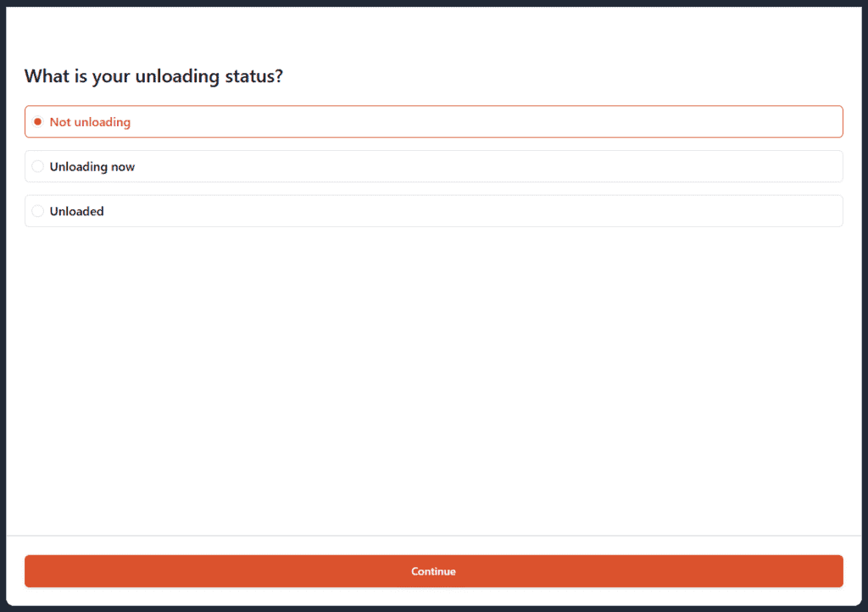Select the Unloading now radio button
Image resolution: width=868 pixels, height=612 pixels.
click(37, 166)
